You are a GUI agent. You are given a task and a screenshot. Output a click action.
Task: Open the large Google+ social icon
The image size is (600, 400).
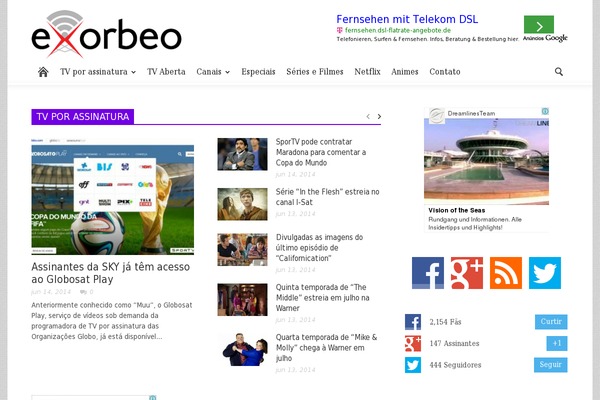click(467, 273)
